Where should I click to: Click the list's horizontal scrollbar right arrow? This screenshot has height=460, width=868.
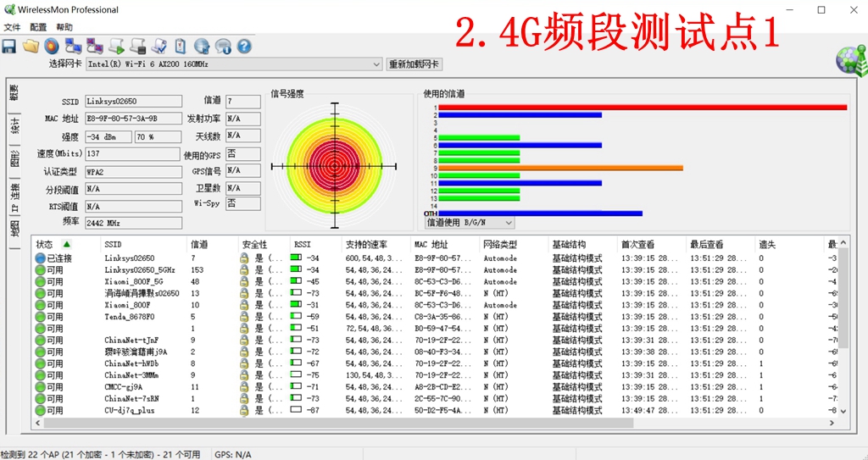(832, 423)
